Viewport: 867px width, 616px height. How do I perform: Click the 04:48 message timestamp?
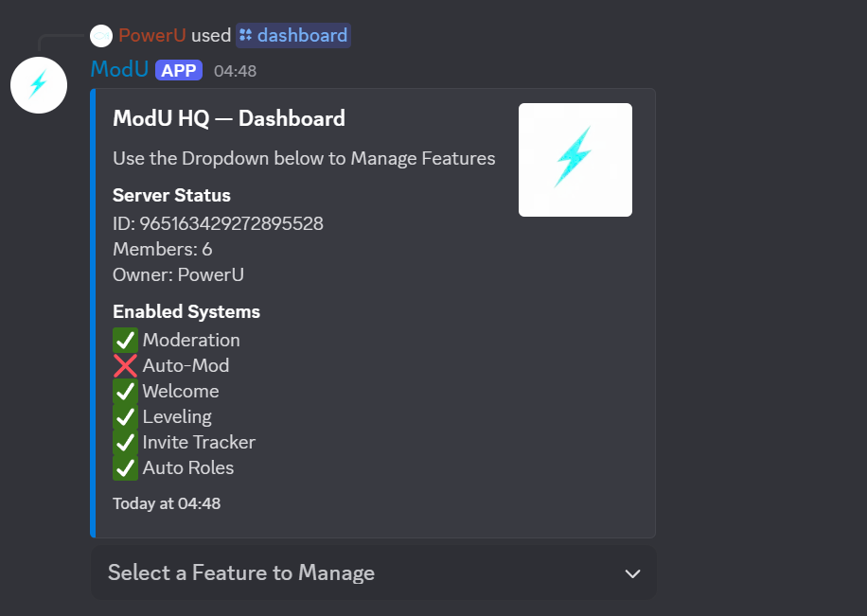point(235,70)
